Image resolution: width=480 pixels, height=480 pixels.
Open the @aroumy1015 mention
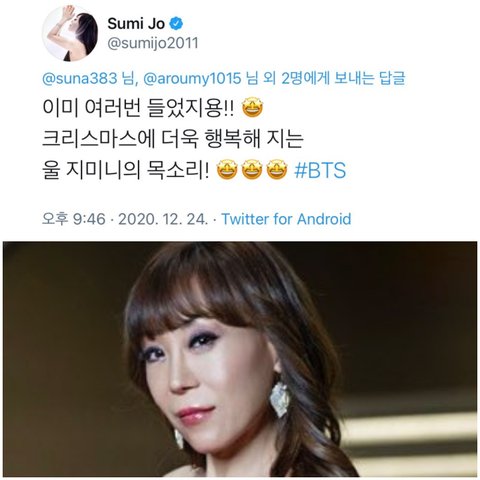(x=192, y=78)
